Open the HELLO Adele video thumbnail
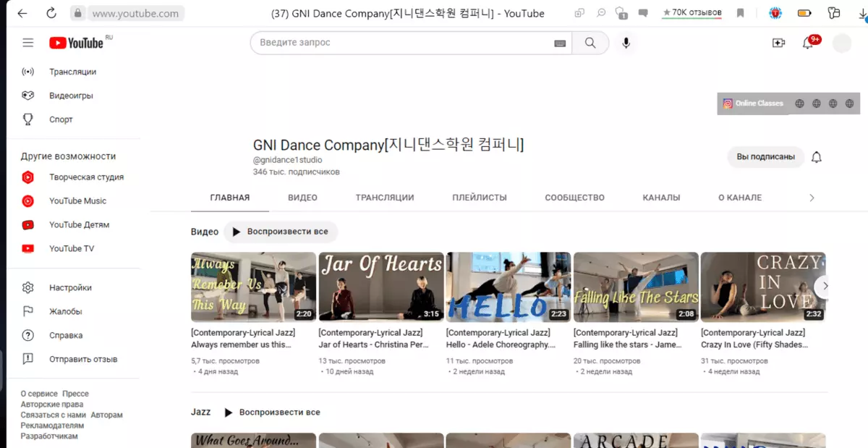 point(509,287)
